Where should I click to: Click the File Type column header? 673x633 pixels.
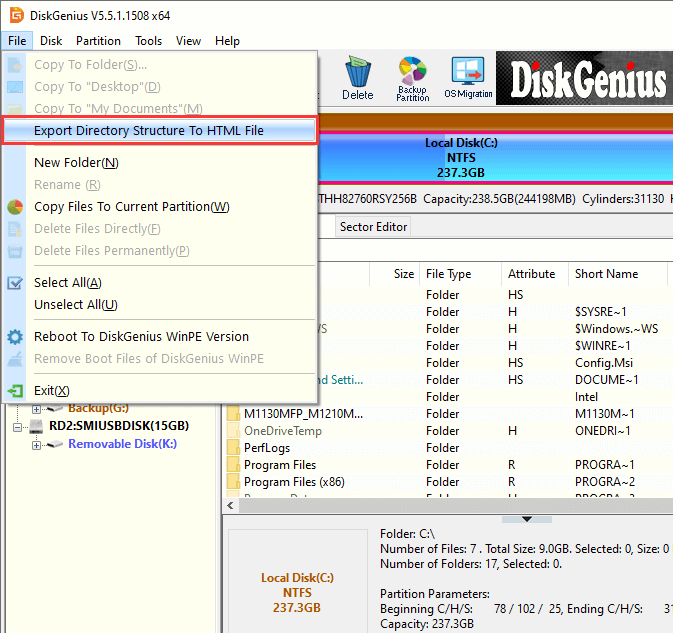coord(448,274)
